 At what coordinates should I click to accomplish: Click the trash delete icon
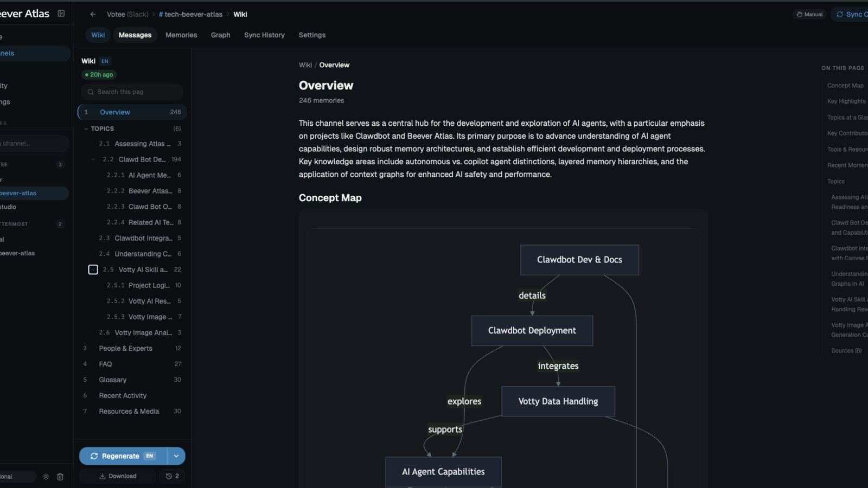click(x=60, y=477)
